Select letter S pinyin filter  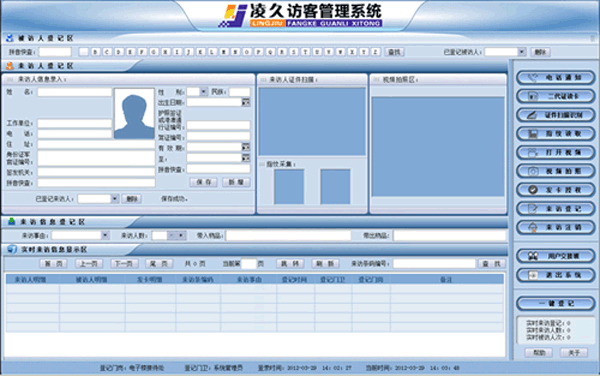click(x=293, y=52)
